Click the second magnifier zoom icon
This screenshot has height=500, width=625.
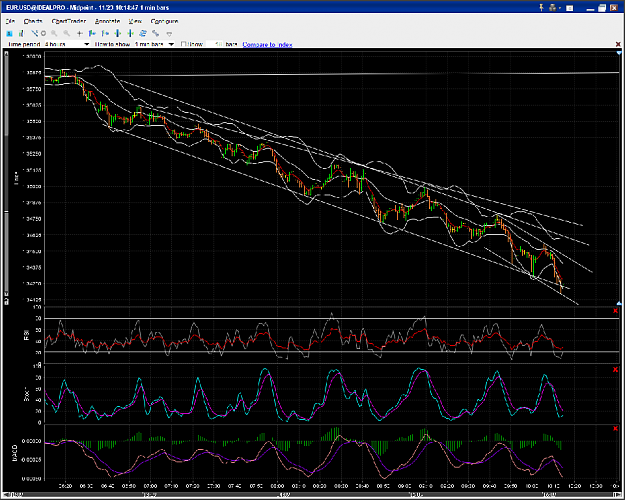click(x=67, y=33)
